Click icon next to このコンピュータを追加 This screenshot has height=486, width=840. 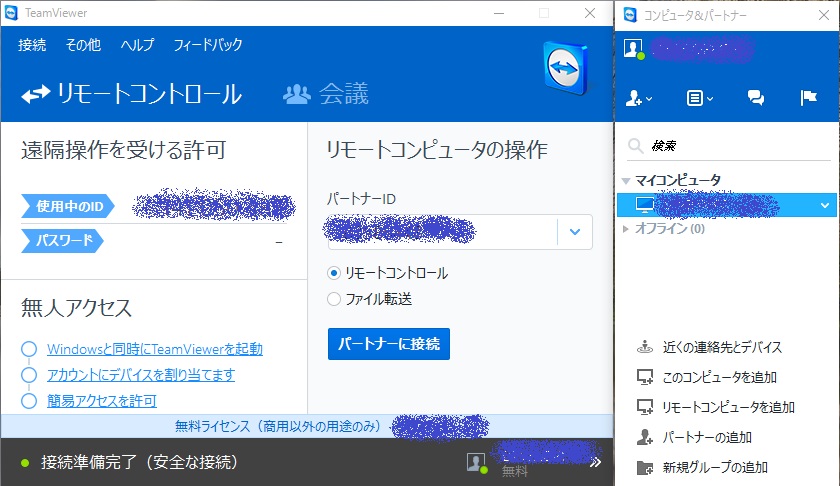click(644, 377)
